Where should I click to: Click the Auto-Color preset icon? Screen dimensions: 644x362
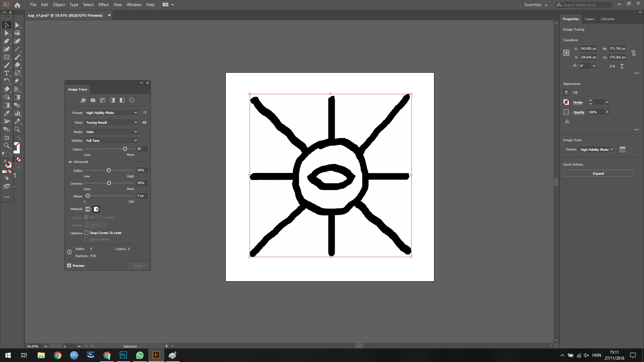coord(83,100)
